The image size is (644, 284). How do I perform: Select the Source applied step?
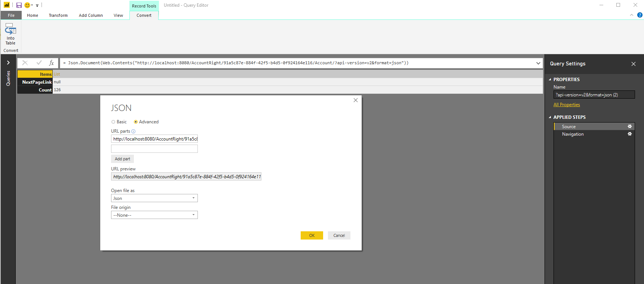pos(594,126)
